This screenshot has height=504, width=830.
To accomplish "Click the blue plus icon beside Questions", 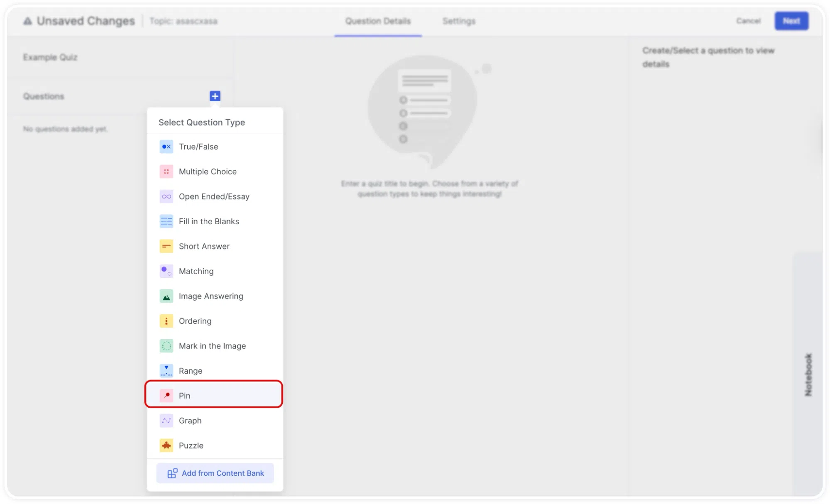I will (215, 96).
